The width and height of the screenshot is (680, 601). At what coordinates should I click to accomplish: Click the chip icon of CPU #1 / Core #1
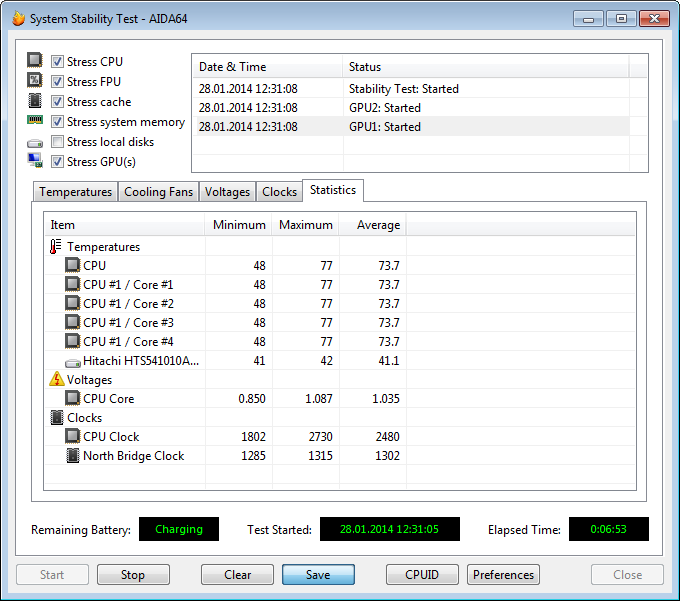(x=72, y=284)
